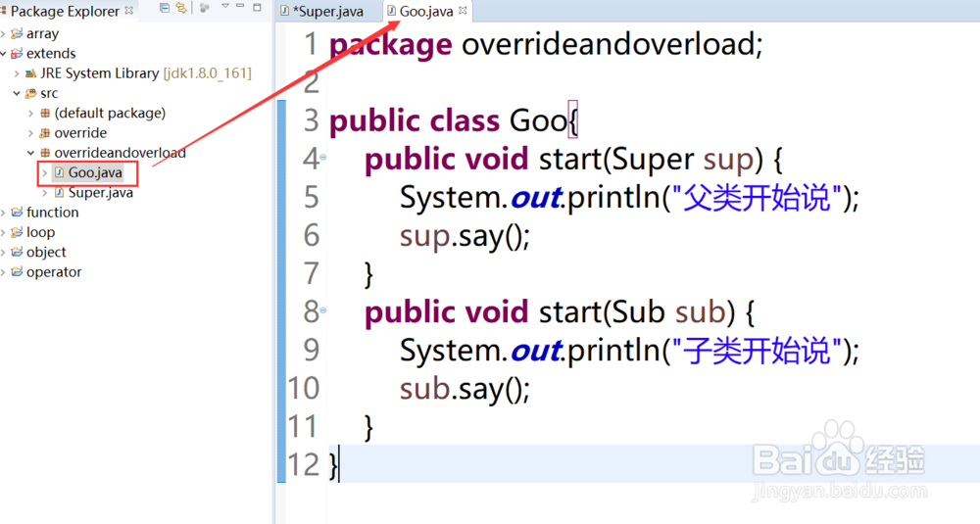Select the src folder label
The height and width of the screenshot is (524, 980).
pyautogui.click(x=49, y=94)
